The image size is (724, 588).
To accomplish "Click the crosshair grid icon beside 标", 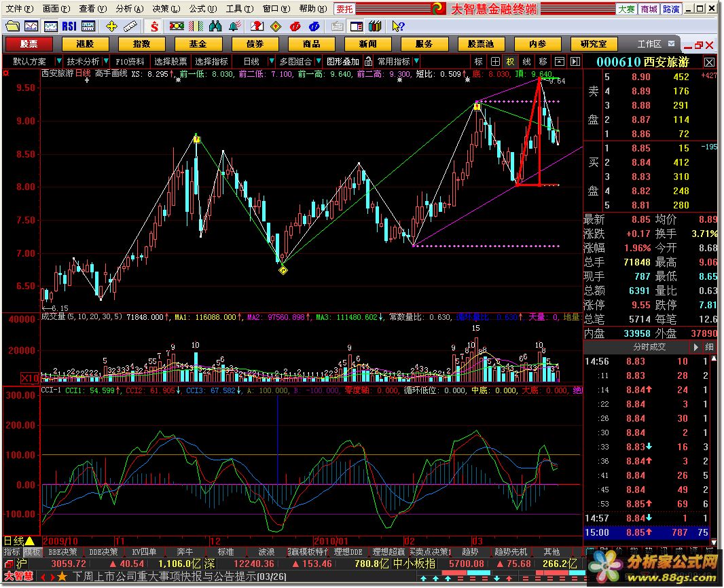I will pyautogui.click(x=495, y=61).
